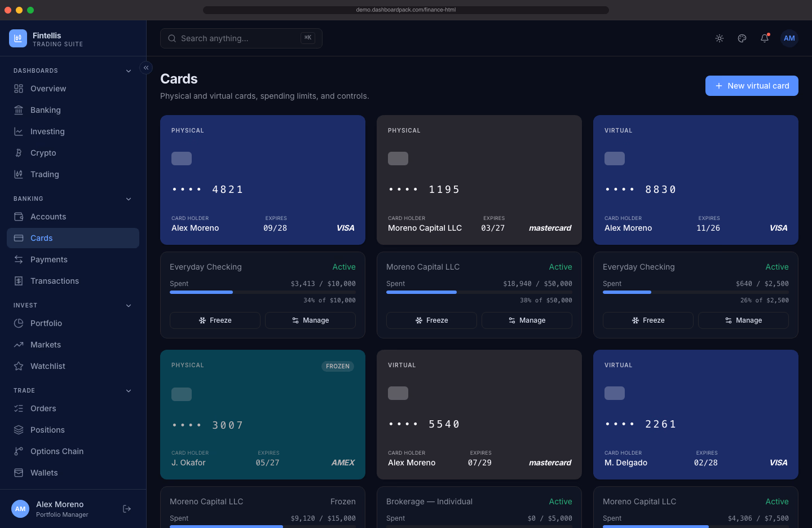Open the Accounts wallet icon

click(x=19, y=217)
